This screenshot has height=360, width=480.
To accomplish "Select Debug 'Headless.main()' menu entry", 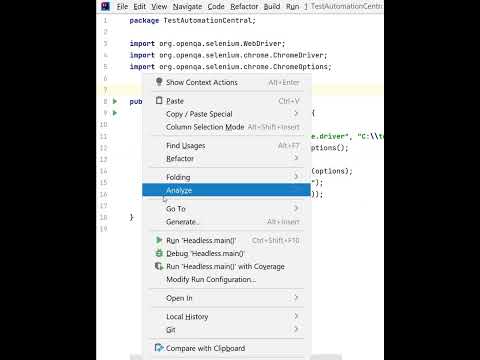I will [227, 253].
